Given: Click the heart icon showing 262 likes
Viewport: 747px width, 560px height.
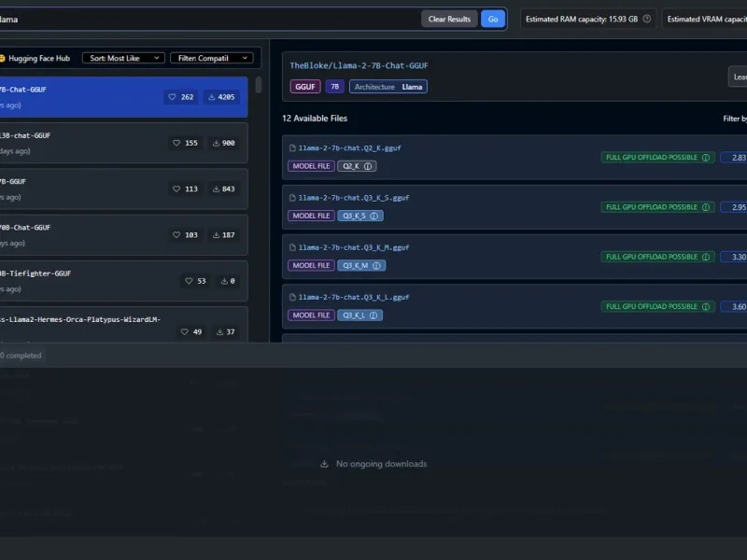Looking at the screenshot, I should point(172,97).
